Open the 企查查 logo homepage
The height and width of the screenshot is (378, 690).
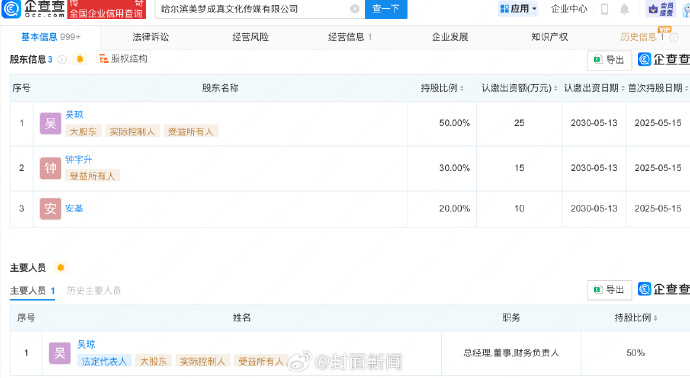click(x=33, y=9)
